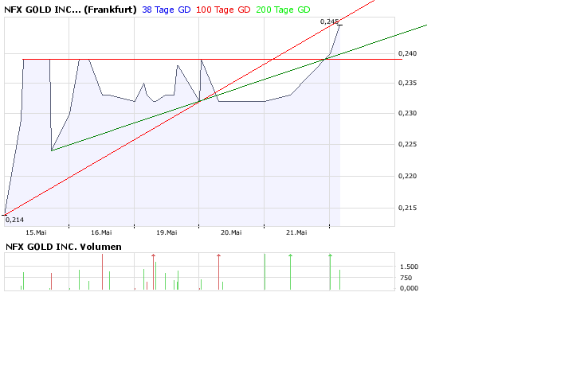Viewport: 588px width, 378px height.
Task: Select the 38 Tage GD legend label
Action: point(167,10)
